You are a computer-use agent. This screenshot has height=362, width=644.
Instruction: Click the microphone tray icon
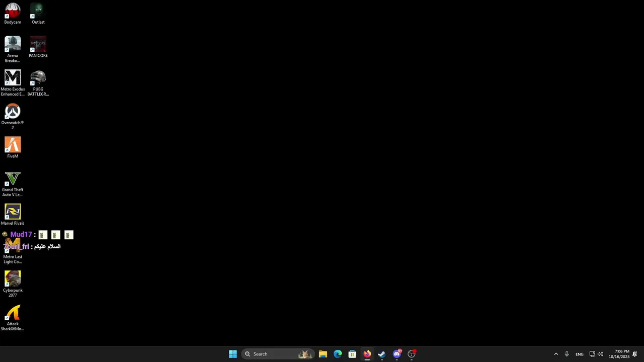tap(567, 354)
